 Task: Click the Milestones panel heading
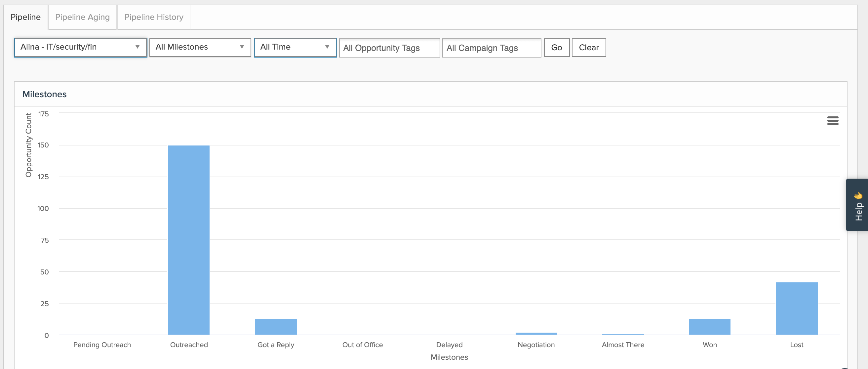pyautogui.click(x=45, y=94)
